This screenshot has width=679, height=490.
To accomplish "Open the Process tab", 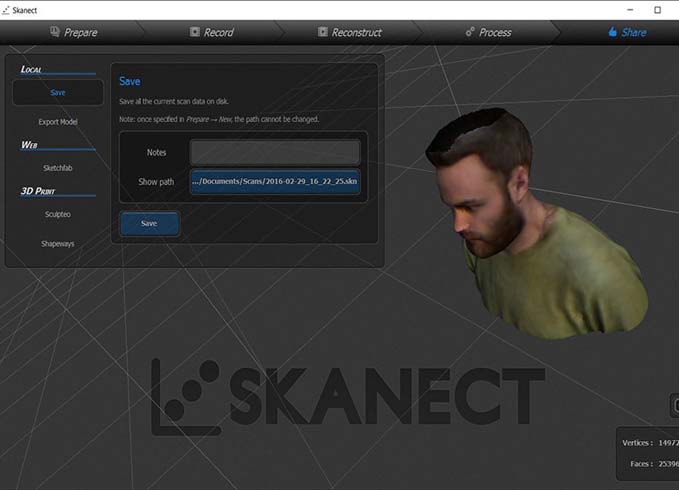I will pos(488,32).
